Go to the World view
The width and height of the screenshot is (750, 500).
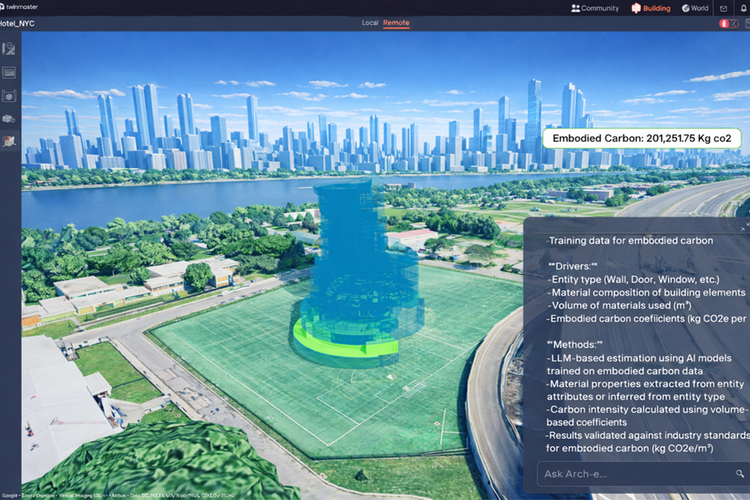pos(695,8)
